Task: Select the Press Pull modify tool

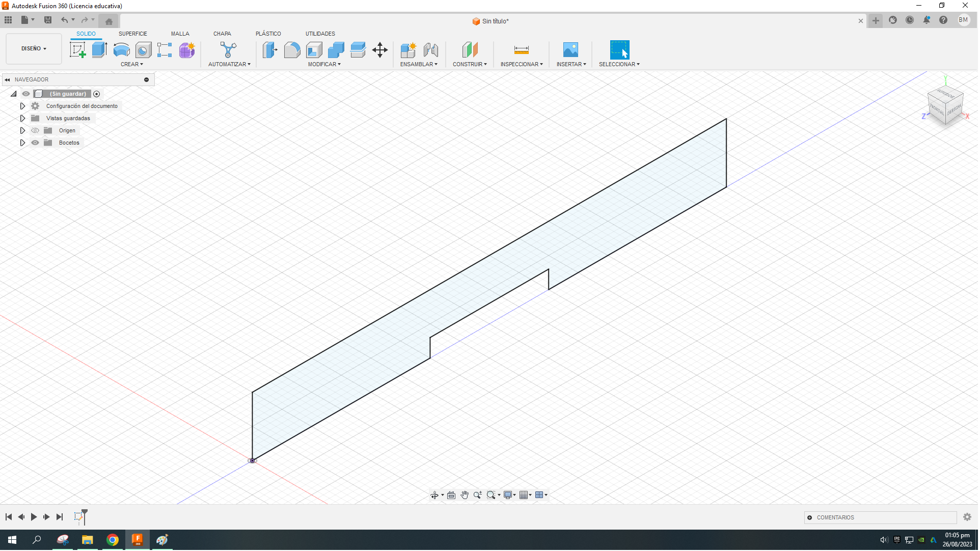Action: click(x=270, y=49)
